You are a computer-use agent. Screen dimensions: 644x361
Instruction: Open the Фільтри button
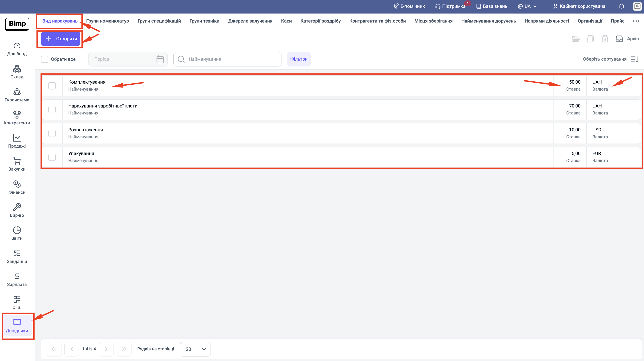click(x=299, y=59)
